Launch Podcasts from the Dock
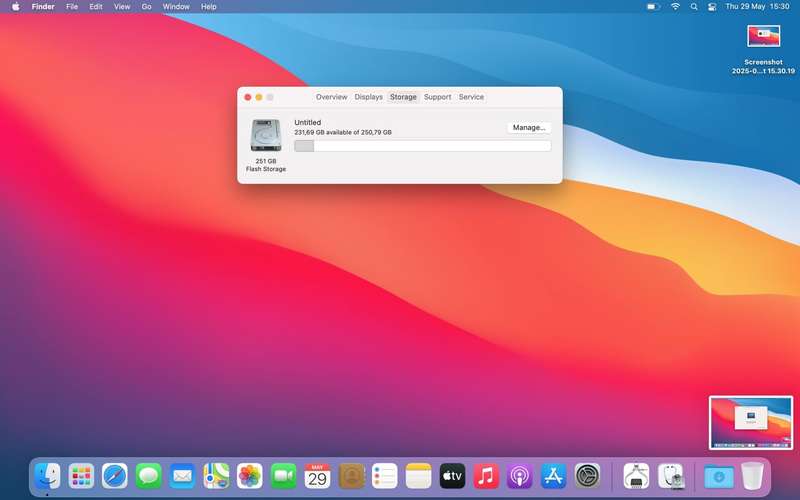 [x=519, y=476]
